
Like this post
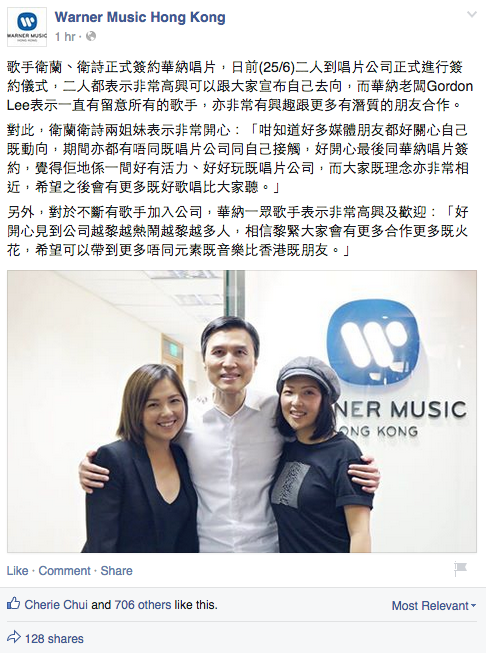click(x=17, y=571)
